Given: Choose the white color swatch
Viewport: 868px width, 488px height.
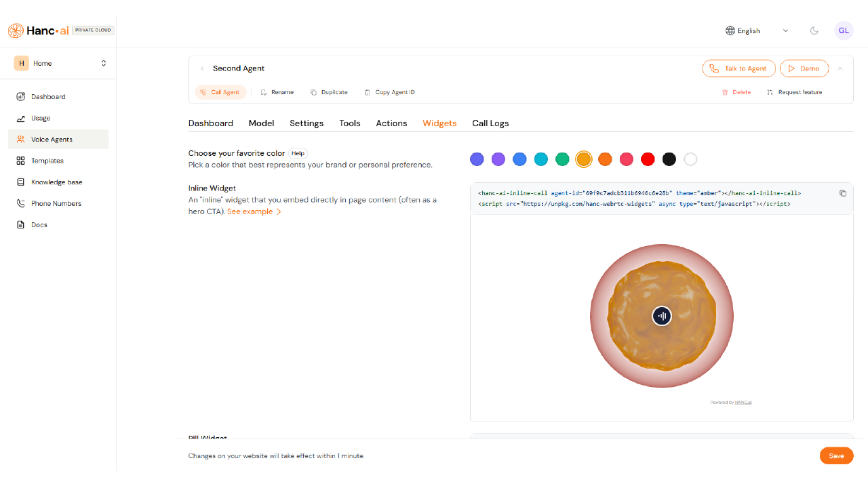Looking at the screenshot, I should coord(690,159).
